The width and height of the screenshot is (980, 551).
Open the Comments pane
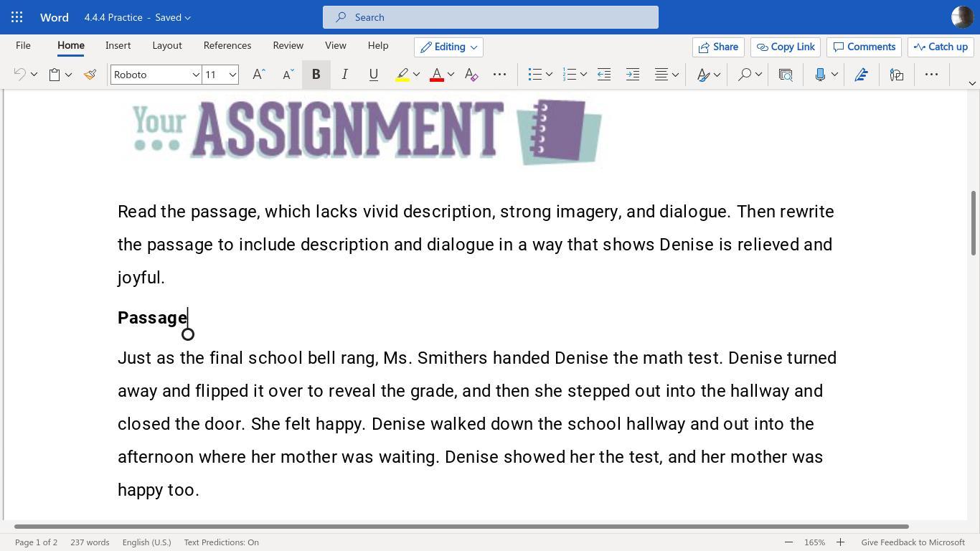pos(864,47)
